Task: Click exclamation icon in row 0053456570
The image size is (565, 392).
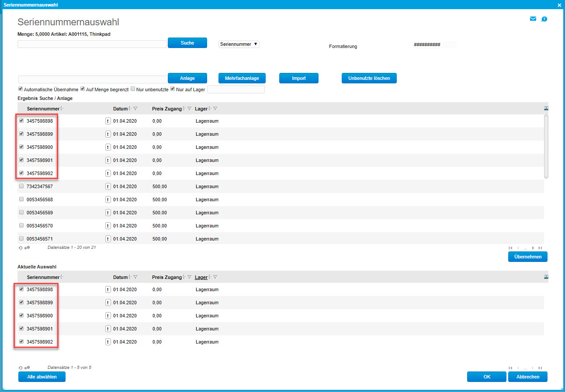Action: pyautogui.click(x=108, y=226)
